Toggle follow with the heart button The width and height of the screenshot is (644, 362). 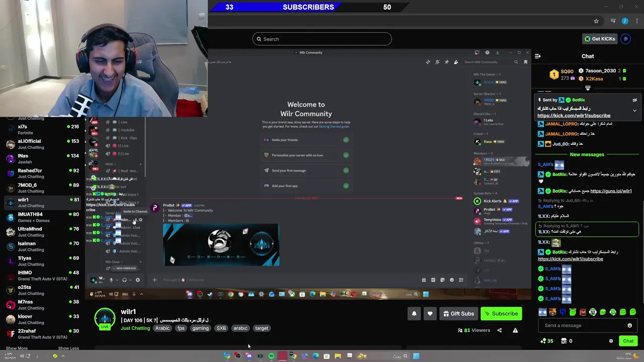point(430,314)
